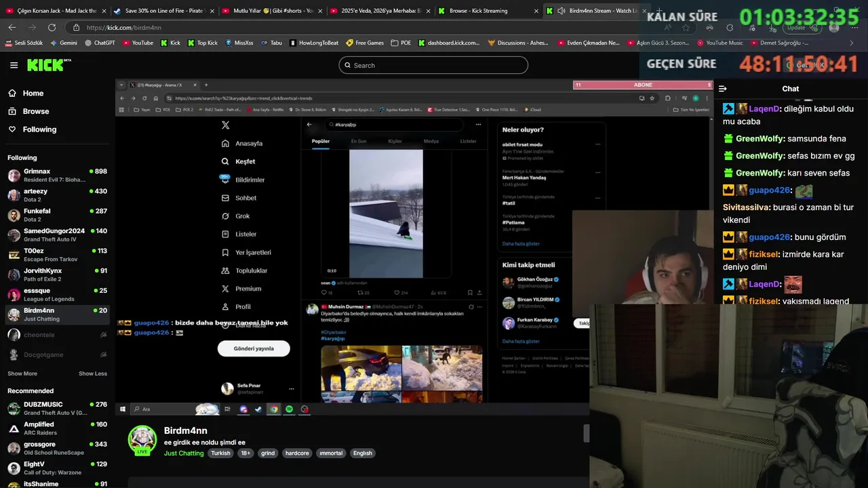Open the ChatGPT bookmark
The width and height of the screenshot is (868, 488).
pos(100,43)
